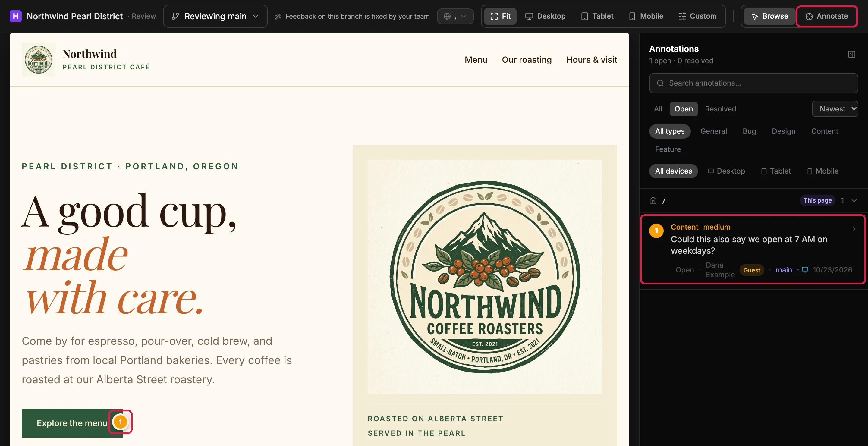The width and height of the screenshot is (868, 446).
Task: Switch preview to Mobile viewport
Action: [x=646, y=16]
